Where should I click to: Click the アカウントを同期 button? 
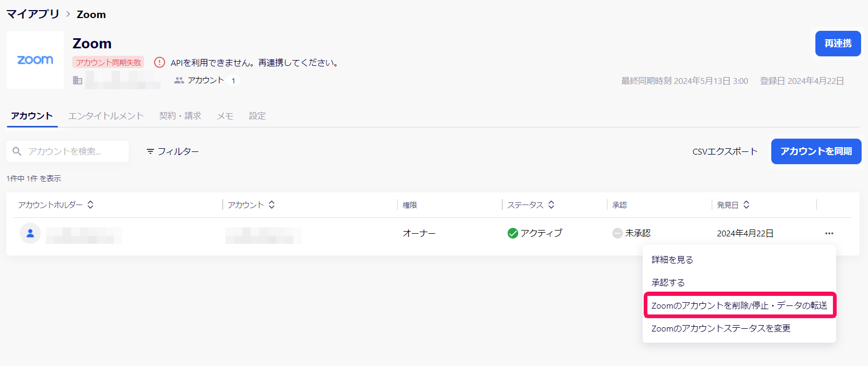816,151
